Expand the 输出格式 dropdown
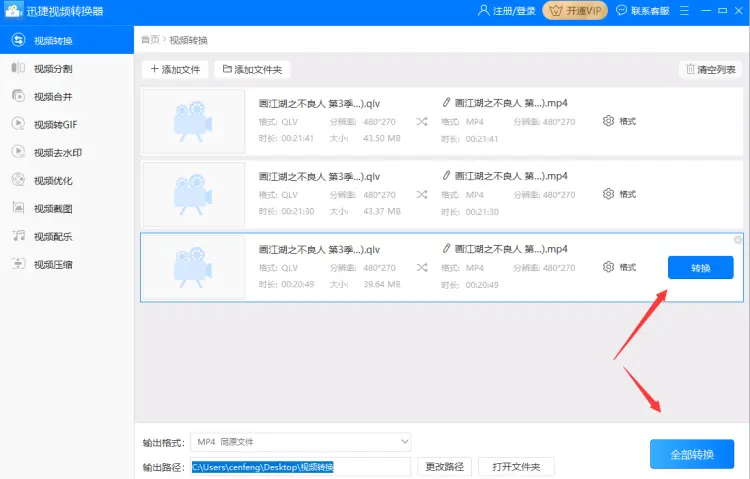 click(x=300, y=442)
